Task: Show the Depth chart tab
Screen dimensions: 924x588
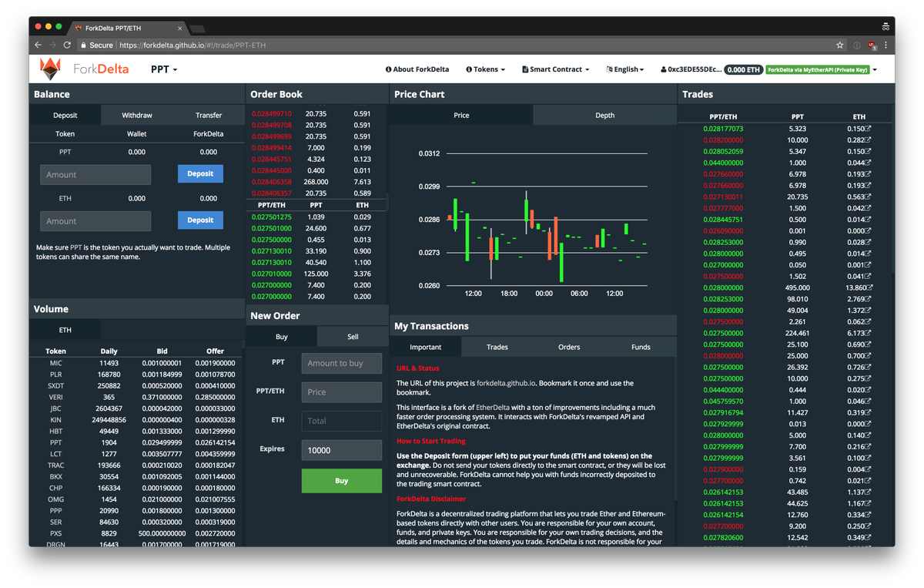Action: (x=605, y=115)
